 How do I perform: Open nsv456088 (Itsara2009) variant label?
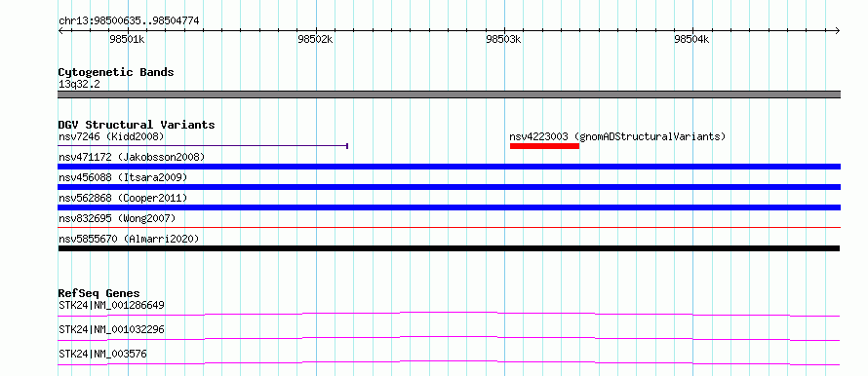(123, 178)
